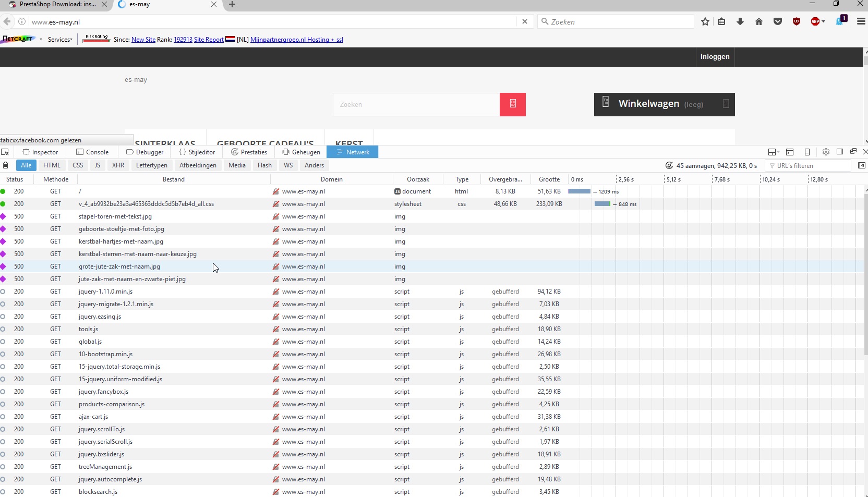Open the uBlock Origin extension icon
This screenshot has width=868, height=497.
tap(797, 22)
